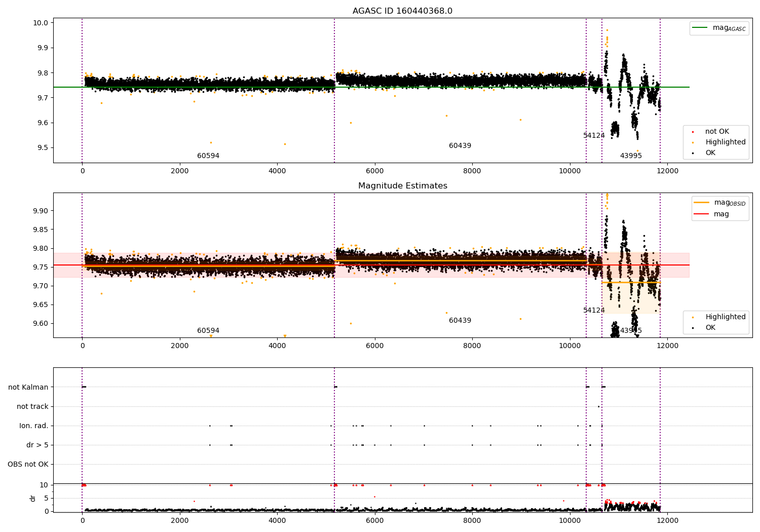Click y-tick "9.60" on the middle plot

tap(41, 323)
